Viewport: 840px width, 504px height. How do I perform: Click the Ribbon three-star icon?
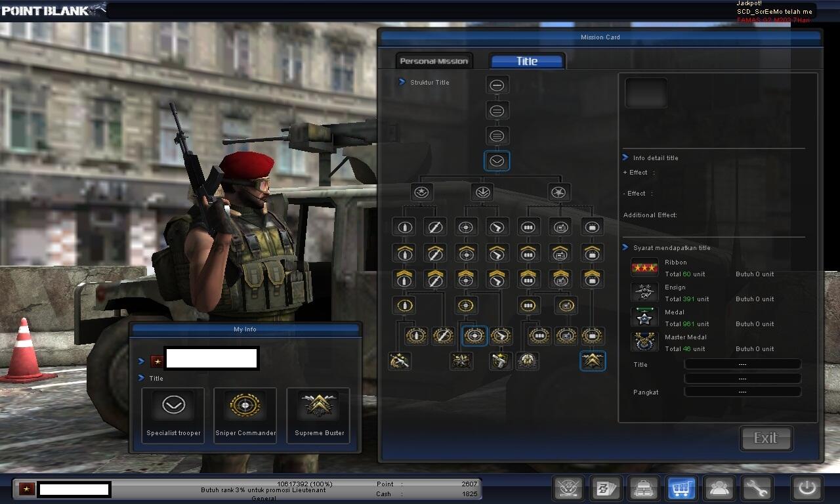click(x=644, y=268)
